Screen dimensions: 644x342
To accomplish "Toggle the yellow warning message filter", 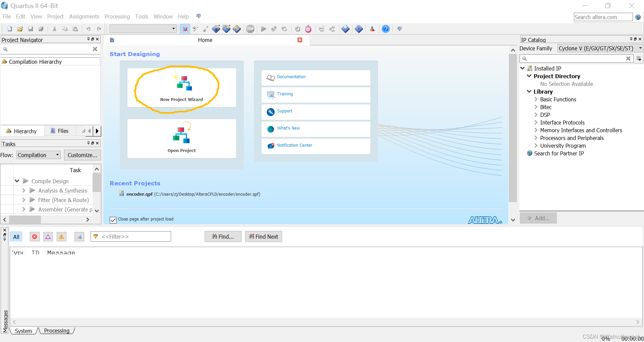I will [61, 237].
